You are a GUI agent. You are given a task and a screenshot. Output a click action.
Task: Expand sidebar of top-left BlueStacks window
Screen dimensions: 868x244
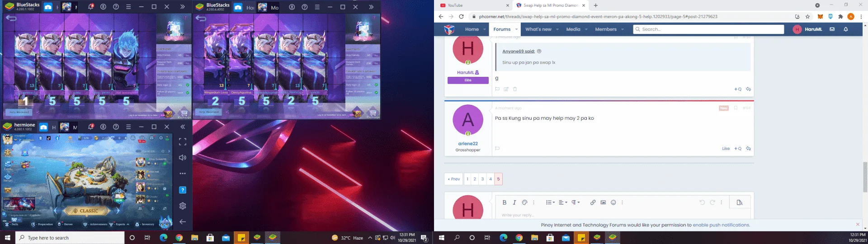pos(183,7)
